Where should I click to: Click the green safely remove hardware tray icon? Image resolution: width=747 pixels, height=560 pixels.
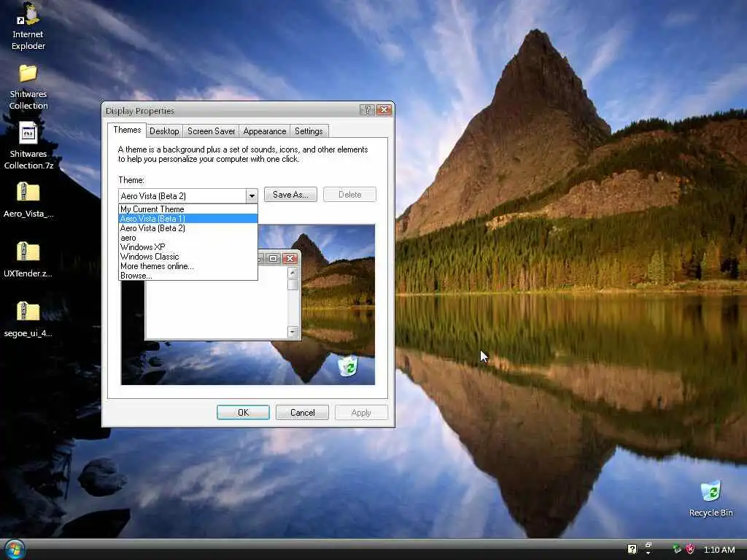coord(676,549)
